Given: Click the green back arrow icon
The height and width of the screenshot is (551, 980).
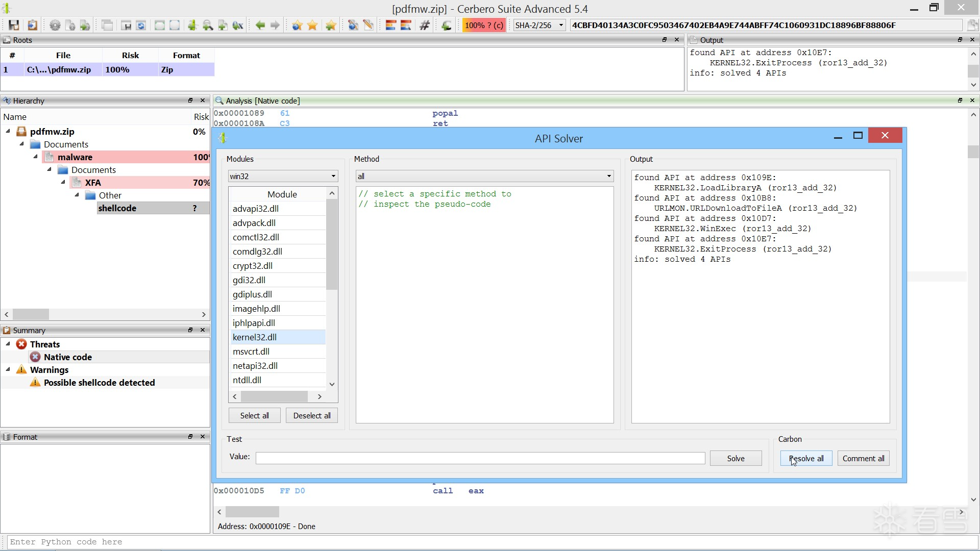Looking at the screenshot, I should click(x=260, y=25).
